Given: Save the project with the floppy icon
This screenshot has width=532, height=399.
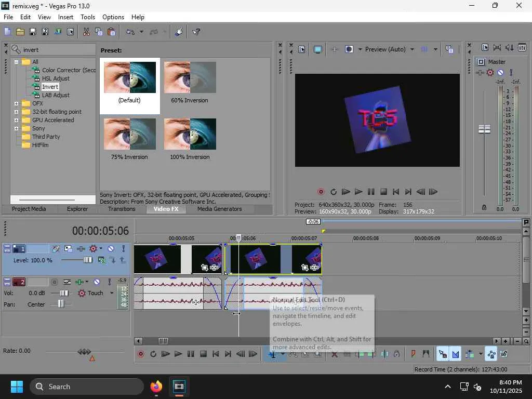Looking at the screenshot, I should [x=33, y=32].
